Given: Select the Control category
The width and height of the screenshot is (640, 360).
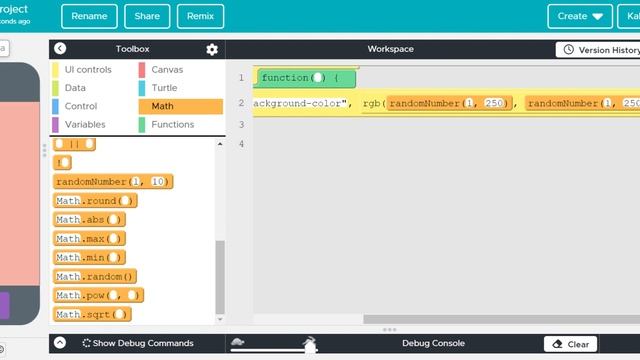Looking at the screenshot, I should (x=81, y=106).
